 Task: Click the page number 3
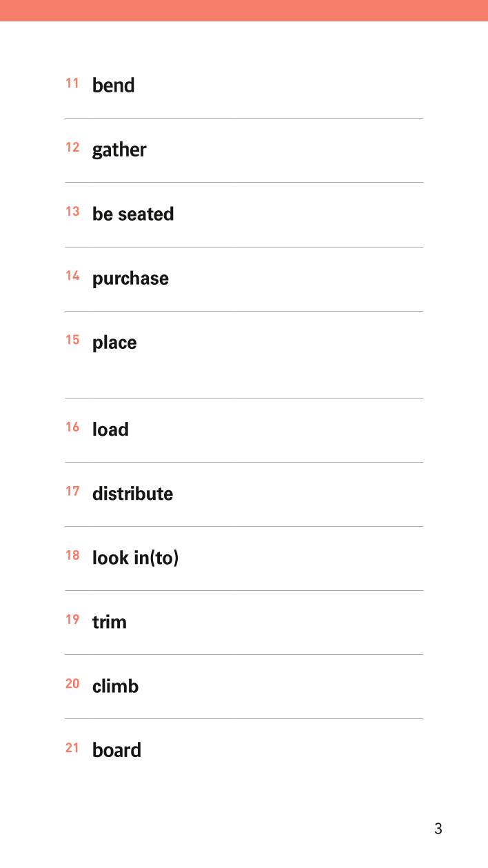click(438, 829)
